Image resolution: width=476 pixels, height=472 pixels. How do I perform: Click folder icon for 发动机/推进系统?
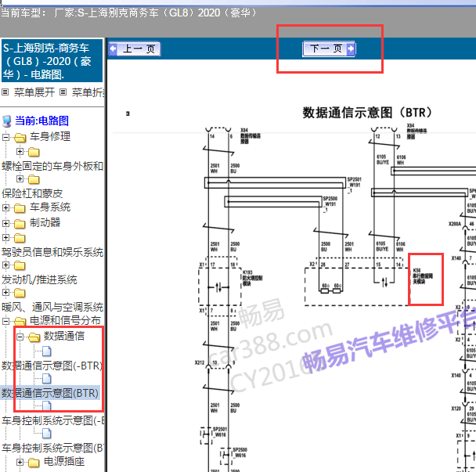pyautogui.click(x=20, y=265)
